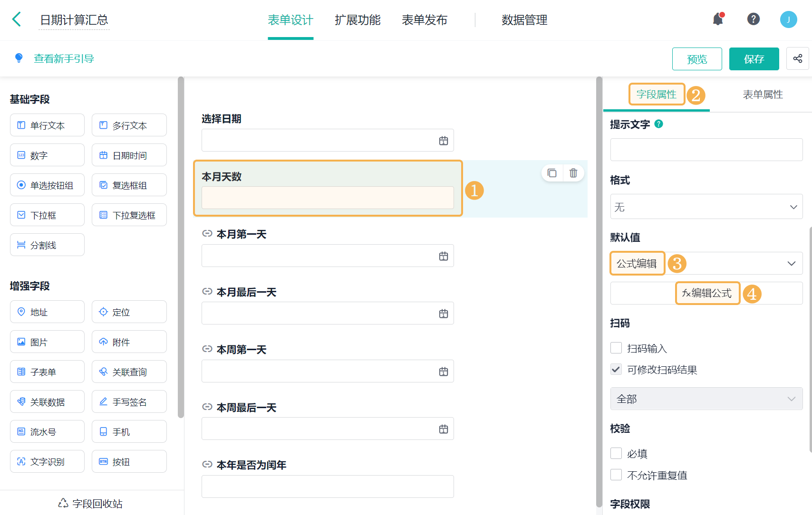812x515 pixels.
Task: Add a 手写签名 field
Action: [x=129, y=401]
